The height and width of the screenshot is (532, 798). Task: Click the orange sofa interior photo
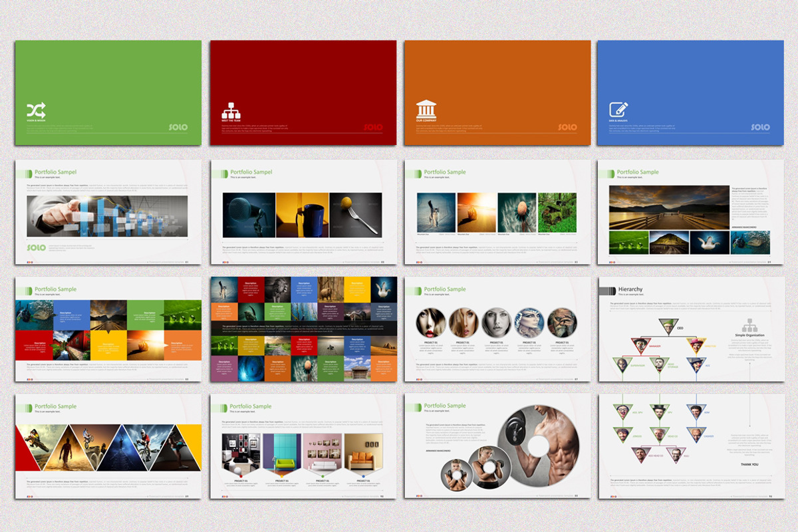(x=363, y=453)
